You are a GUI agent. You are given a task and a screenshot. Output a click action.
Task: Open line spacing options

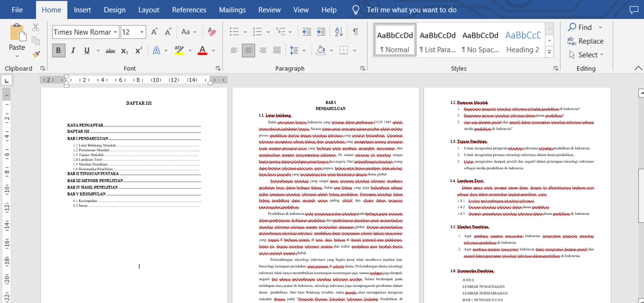(x=298, y=50)
